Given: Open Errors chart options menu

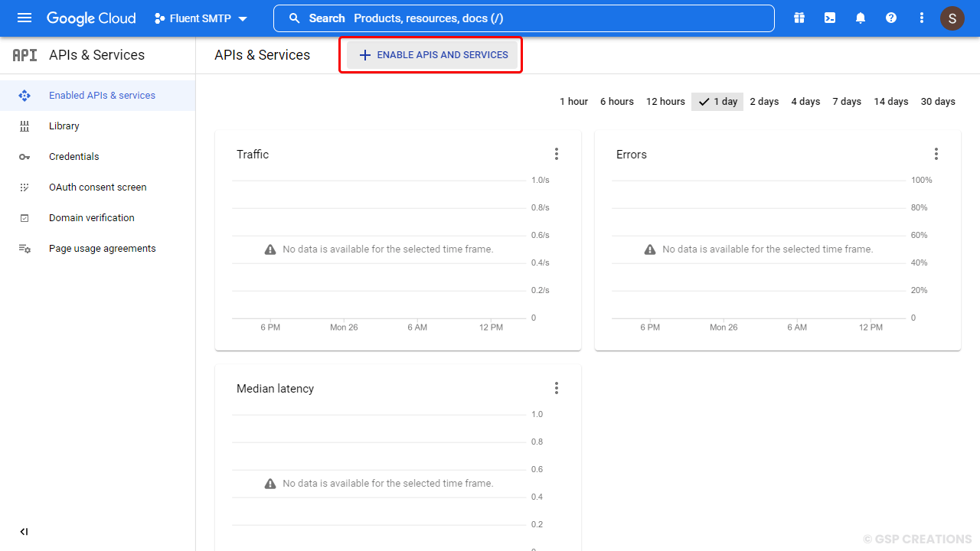Looking at the screenshot, I should tap(936, 153).
